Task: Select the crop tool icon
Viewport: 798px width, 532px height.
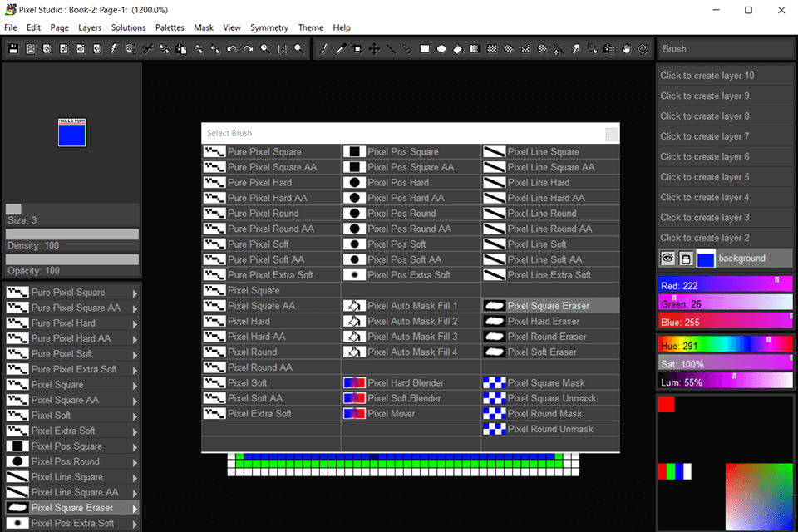Action: click(x=357, y=49)
